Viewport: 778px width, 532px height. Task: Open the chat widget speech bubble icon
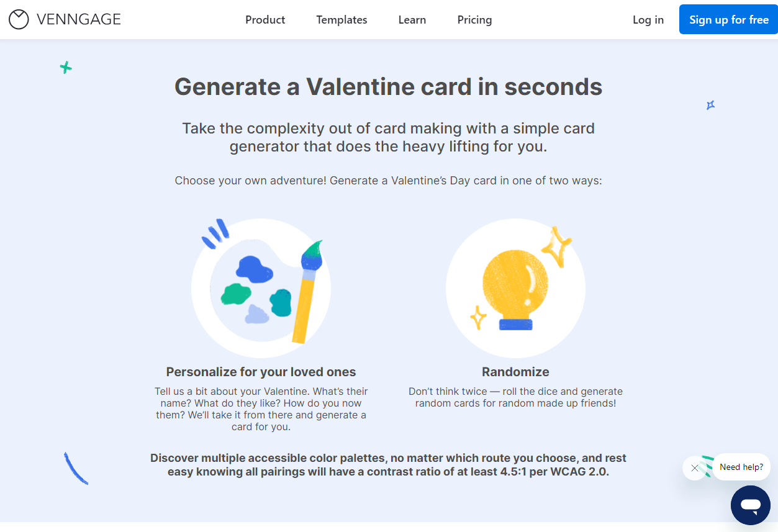[x=751, y=505]
